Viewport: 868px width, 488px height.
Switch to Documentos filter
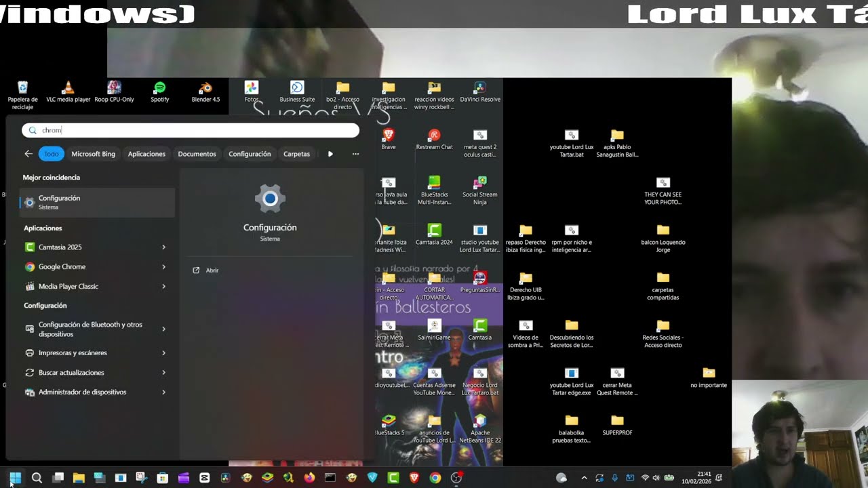(197, 154)
